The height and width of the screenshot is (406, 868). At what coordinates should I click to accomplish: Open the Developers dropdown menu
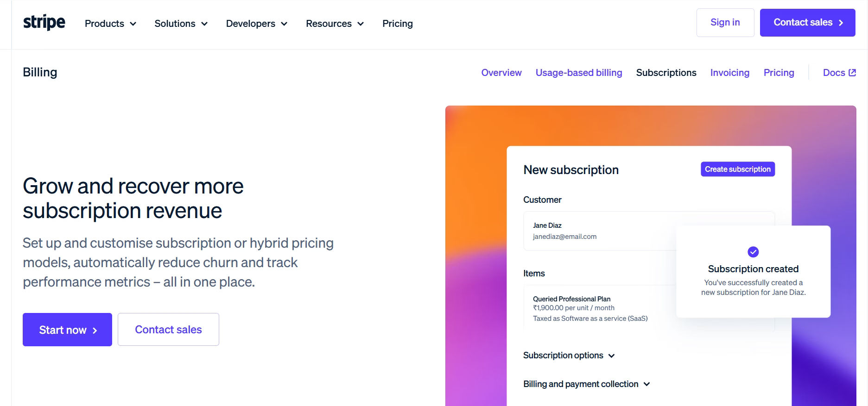[257, 24]
